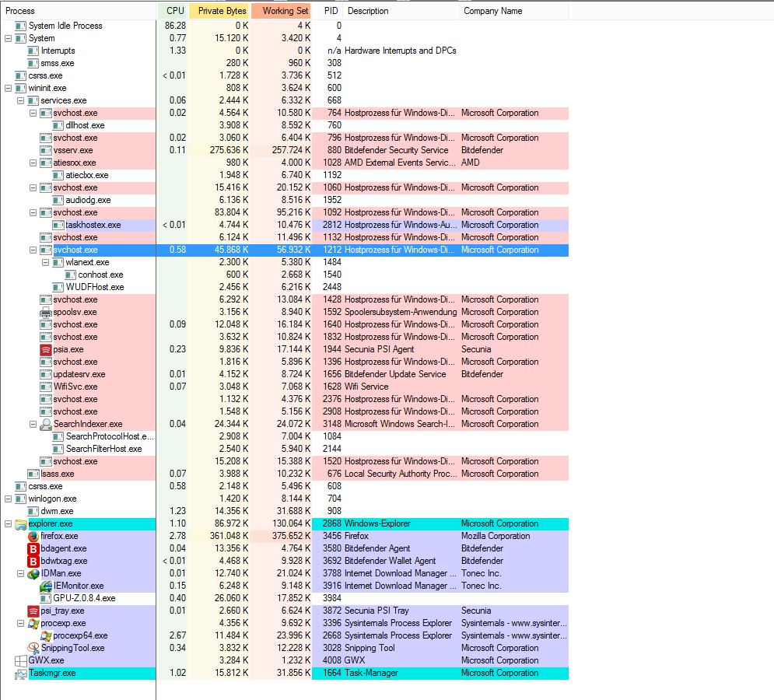The image size is (774, 700).
Task: Click the Mozilla Corporation company name
Action: pos(496,536)
